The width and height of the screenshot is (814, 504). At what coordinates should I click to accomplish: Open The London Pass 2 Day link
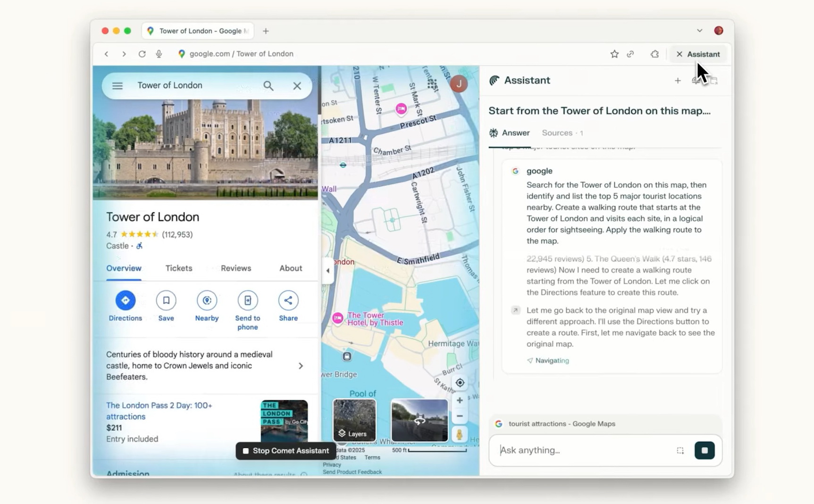pyautogui.click(x=159, y=411)
